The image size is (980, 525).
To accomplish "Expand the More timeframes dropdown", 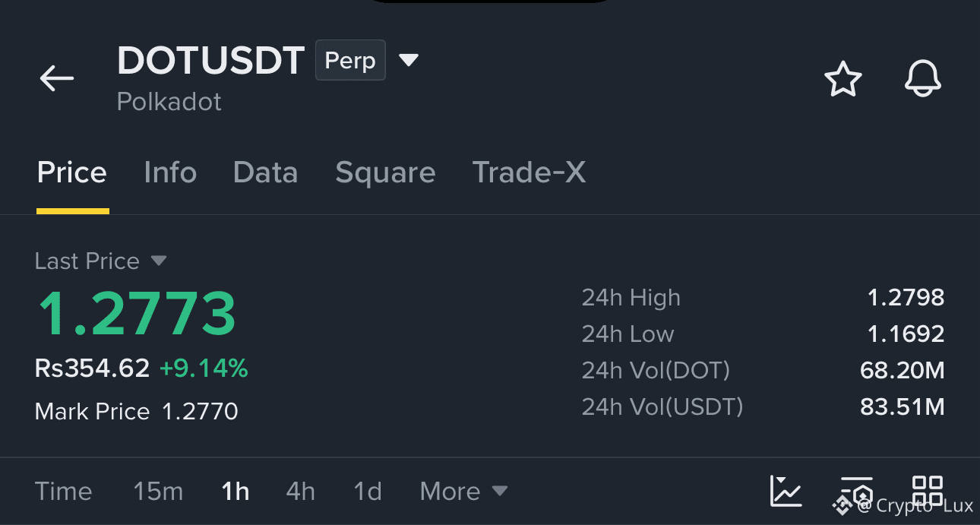I will tap(463, 492).
